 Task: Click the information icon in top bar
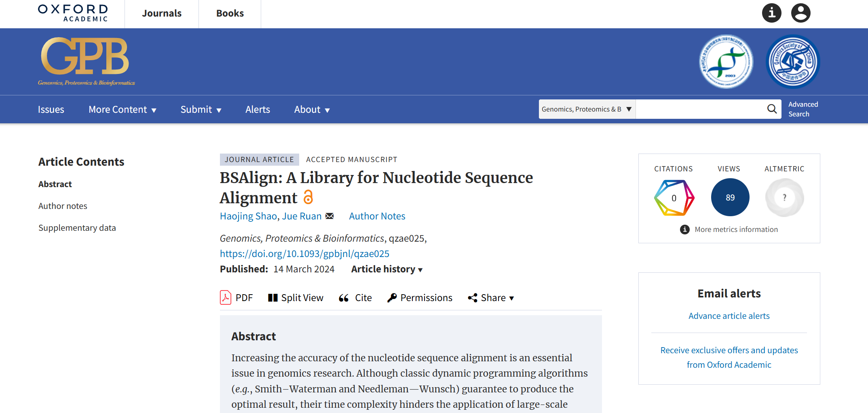771,13
